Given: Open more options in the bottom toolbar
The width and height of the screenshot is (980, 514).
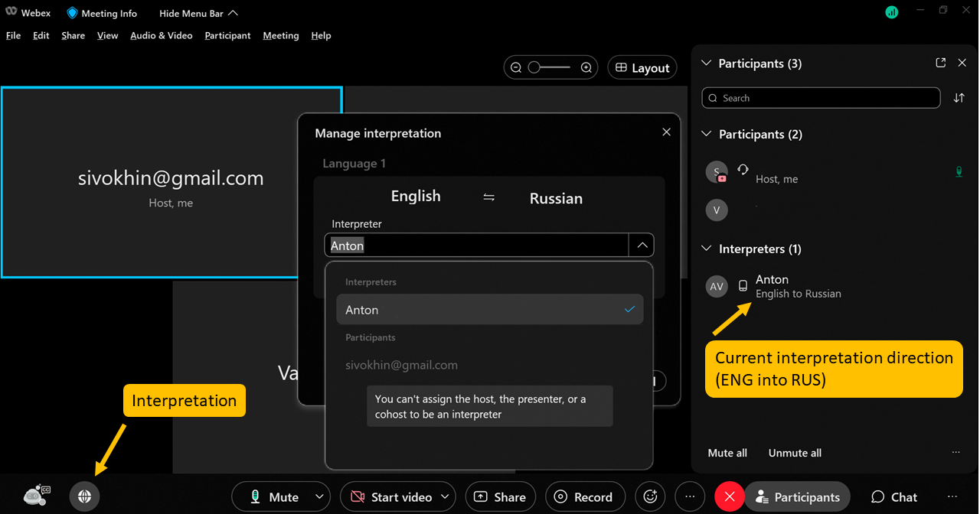Looking at the screenshot, I should point(689,496).
